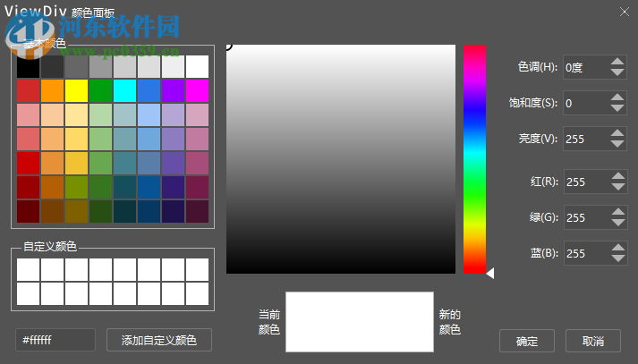The width and height of the screenshot is (638, 364).
Task: Select the light pink swatch in third row
Action: [x=28, y=114]
